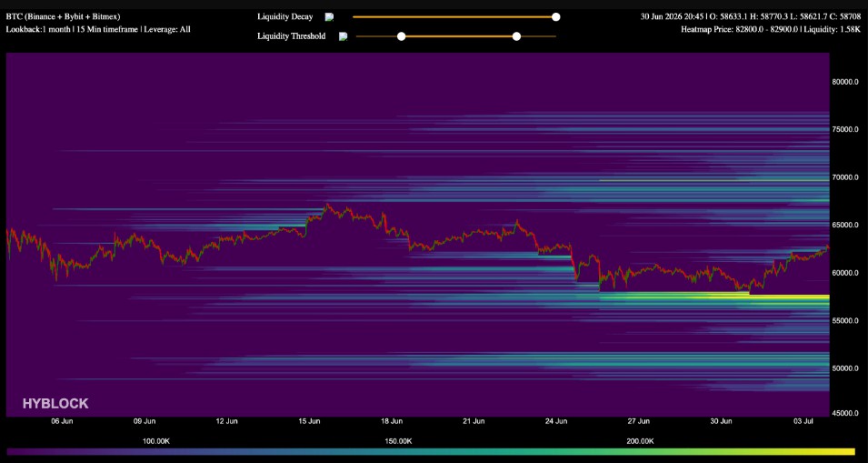868x463 pixels.
Task: Click the lower Liquidity Threshold slider handle
Action: pos(402,36)
